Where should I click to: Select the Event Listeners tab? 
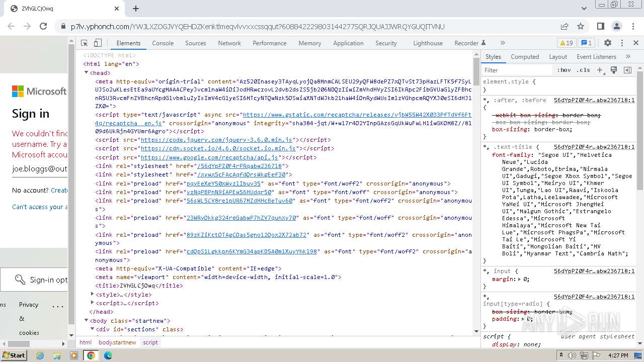click(x=596, y=57)
